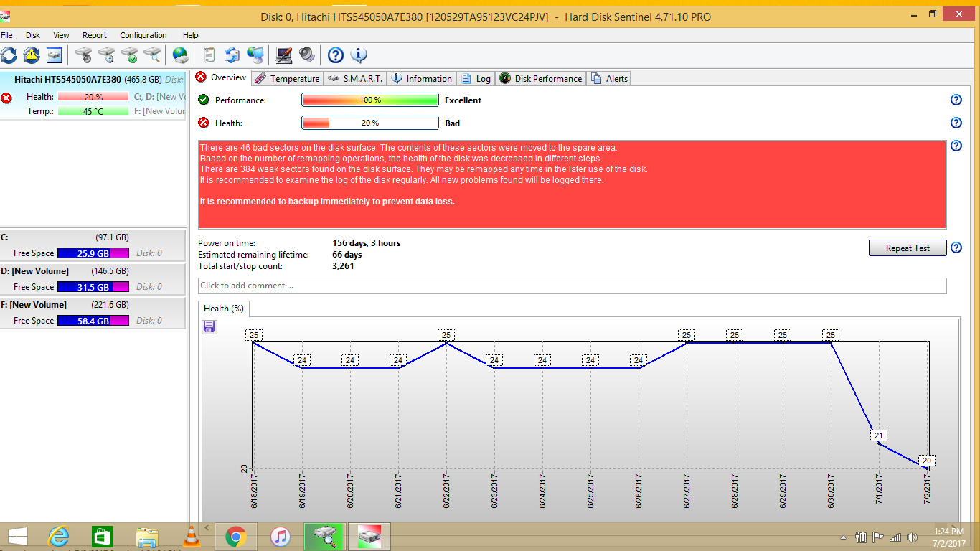Click the sidebar Temp. 45 °C bar
980x551 pixels.
click(93, 111)
